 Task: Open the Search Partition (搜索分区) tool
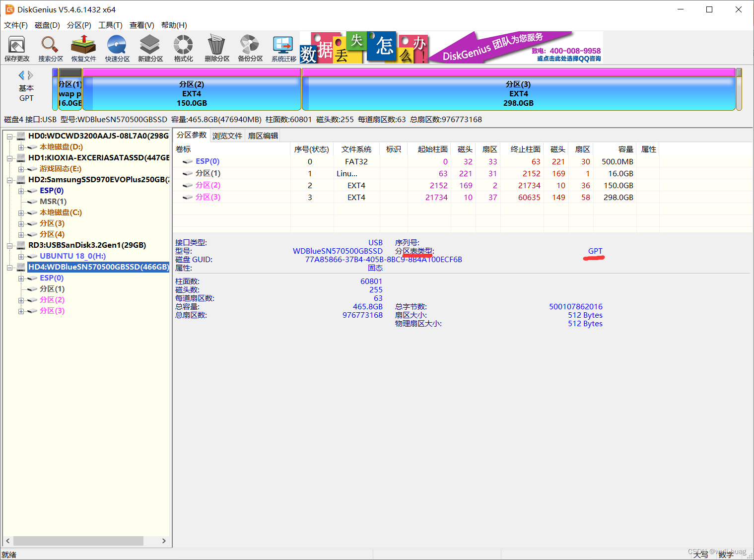[x=50, y=49]
